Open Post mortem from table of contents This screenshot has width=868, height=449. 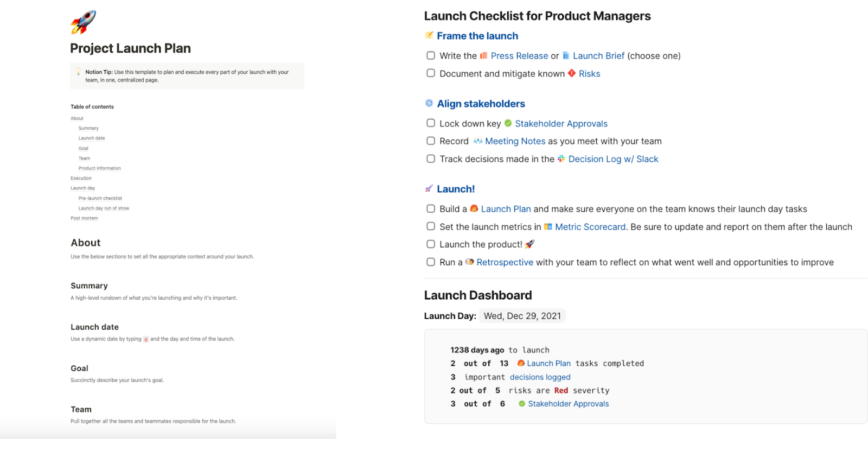(84, 218)
